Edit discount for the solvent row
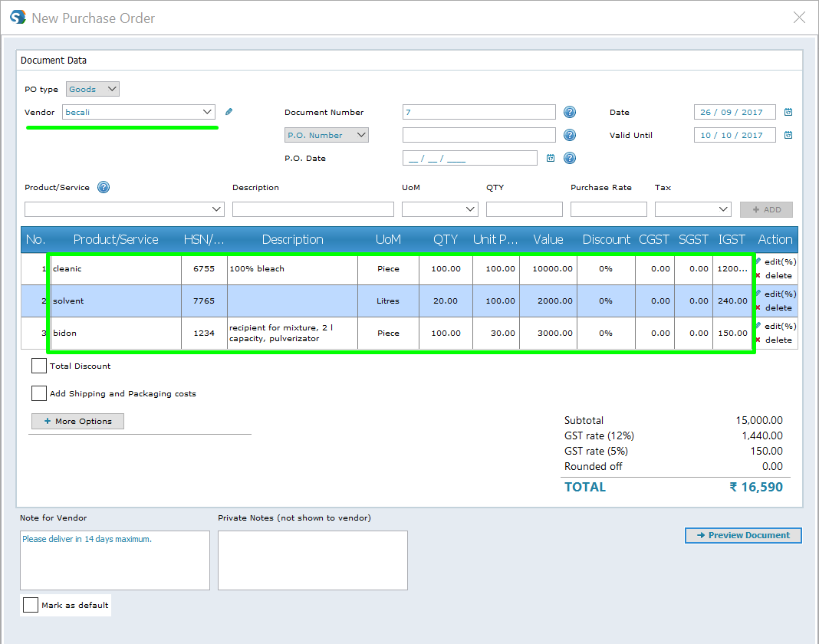Screen dimensions: 819x644 776,294
